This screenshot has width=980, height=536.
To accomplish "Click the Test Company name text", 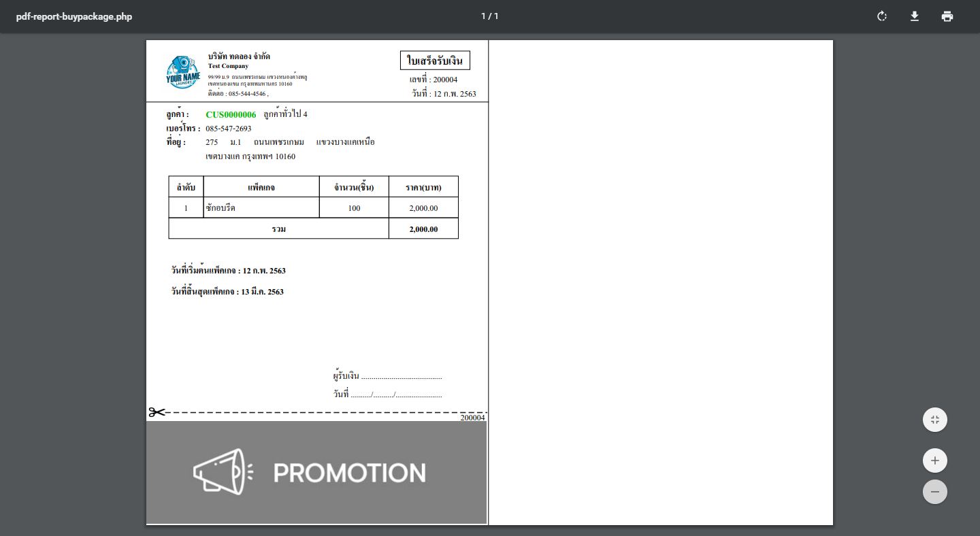I will (228, 66).
